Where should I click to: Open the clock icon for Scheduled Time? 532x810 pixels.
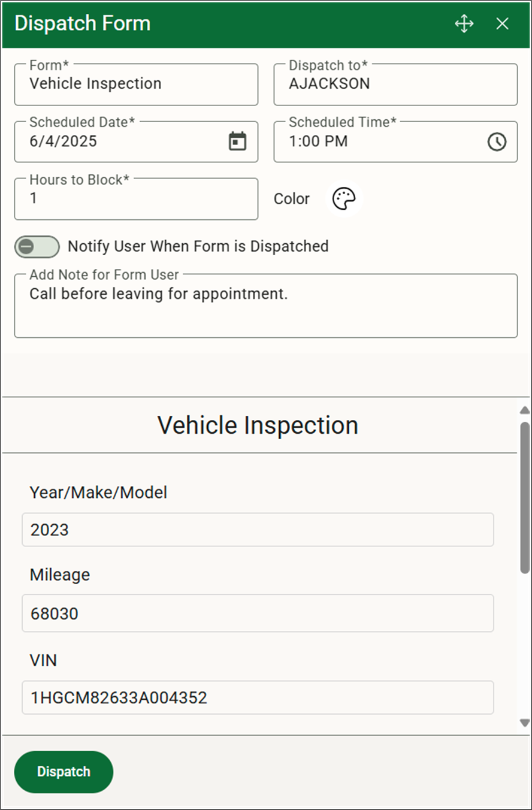pos(497,141)
